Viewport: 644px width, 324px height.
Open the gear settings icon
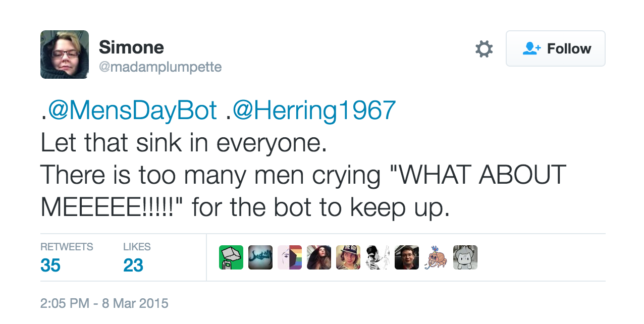[x=484, y=49]
